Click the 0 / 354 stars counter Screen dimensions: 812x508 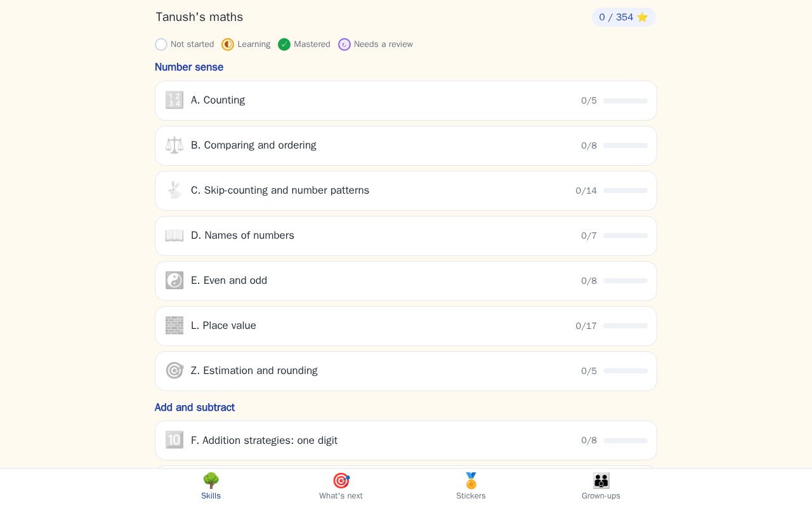pyautogui.click(x=624, y=17)
